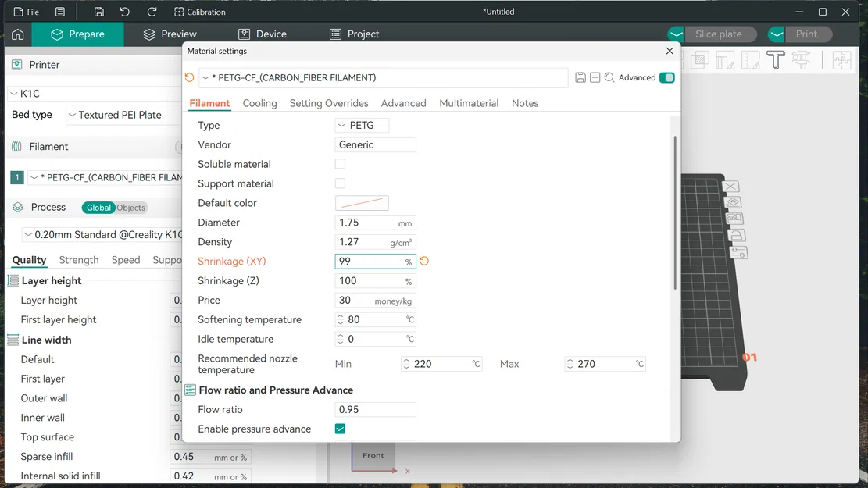Click the Internal solid infill line width field
The height and width of the screenshot is (488, 868).
click(x=210, y=476)
